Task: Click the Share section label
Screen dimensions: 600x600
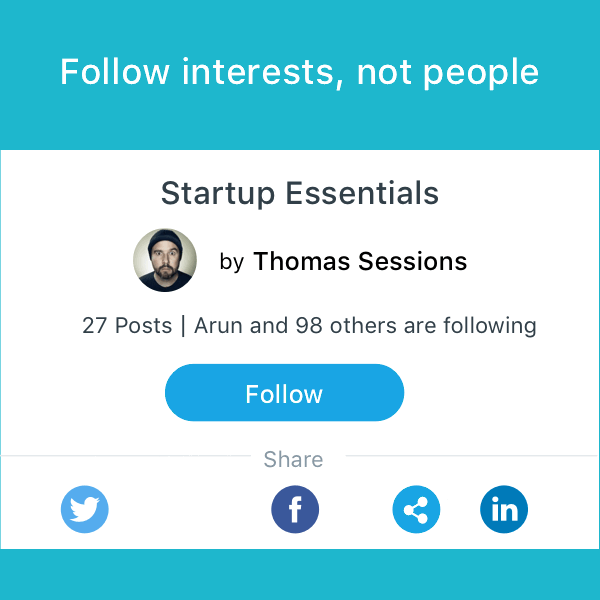Action: [293, 460]
